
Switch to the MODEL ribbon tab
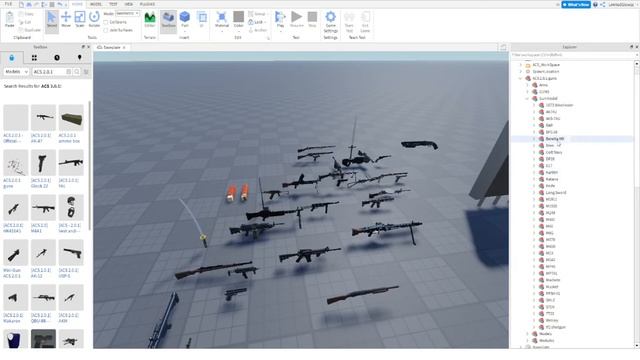click(x=96, y=4)
